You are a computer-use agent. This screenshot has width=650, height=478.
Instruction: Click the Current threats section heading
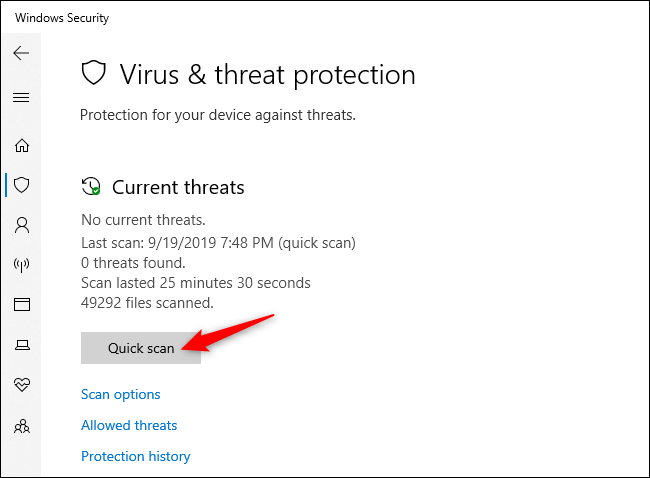178,187
